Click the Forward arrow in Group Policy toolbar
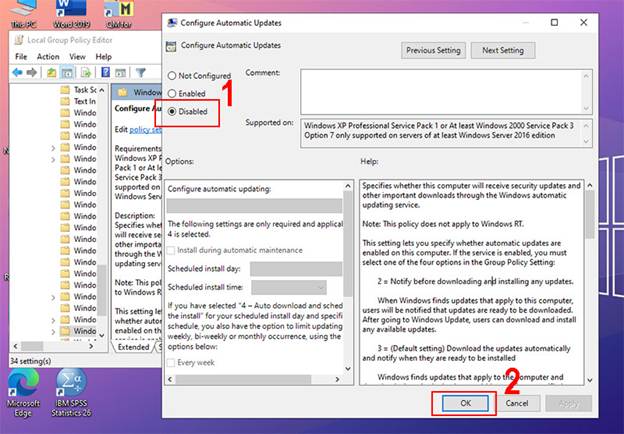Image resolution: width=624 pixels, height=434 pixels. tap(33, 73)
